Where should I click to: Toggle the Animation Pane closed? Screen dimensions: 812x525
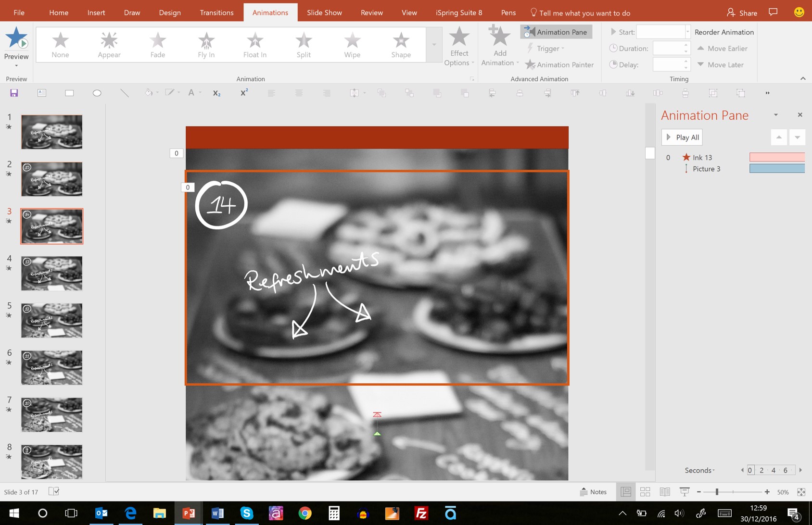point(800,114)
